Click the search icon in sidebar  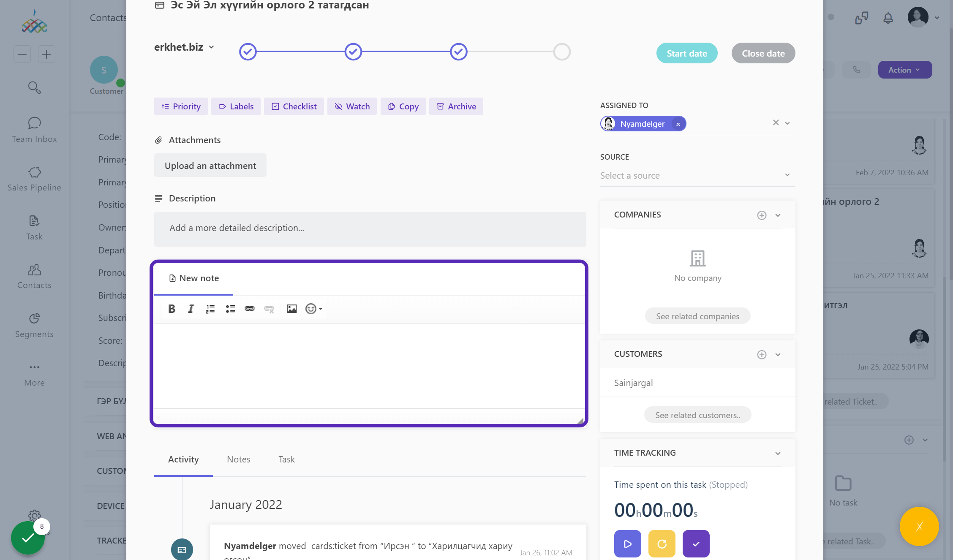click(x=34, y=87)
